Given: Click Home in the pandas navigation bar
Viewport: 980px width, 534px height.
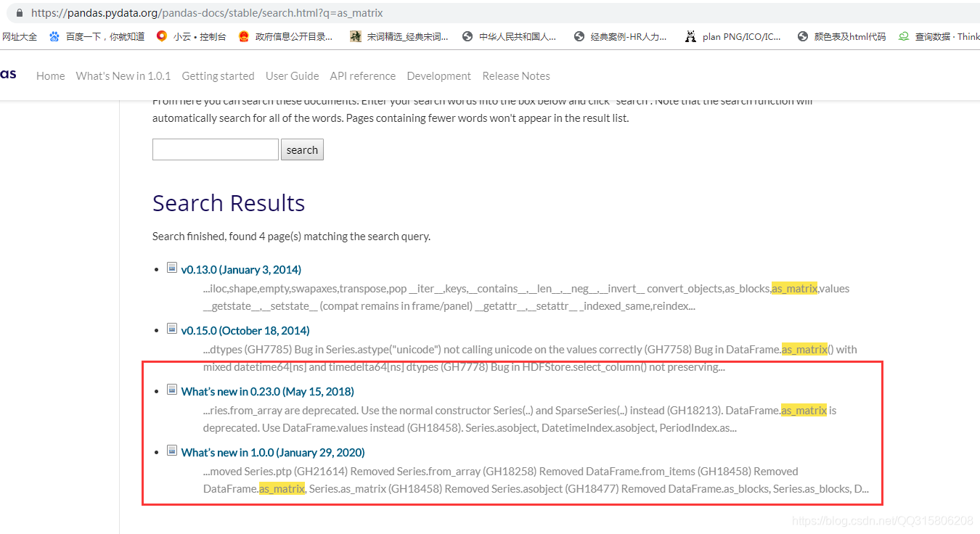Looking at the screenshot, I should [x=50, y=75].
